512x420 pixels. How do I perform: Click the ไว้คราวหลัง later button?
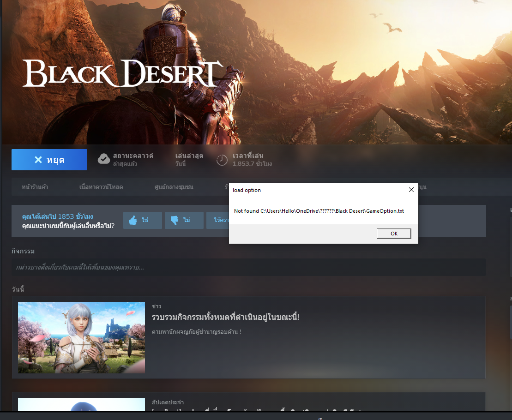(218, 220)
